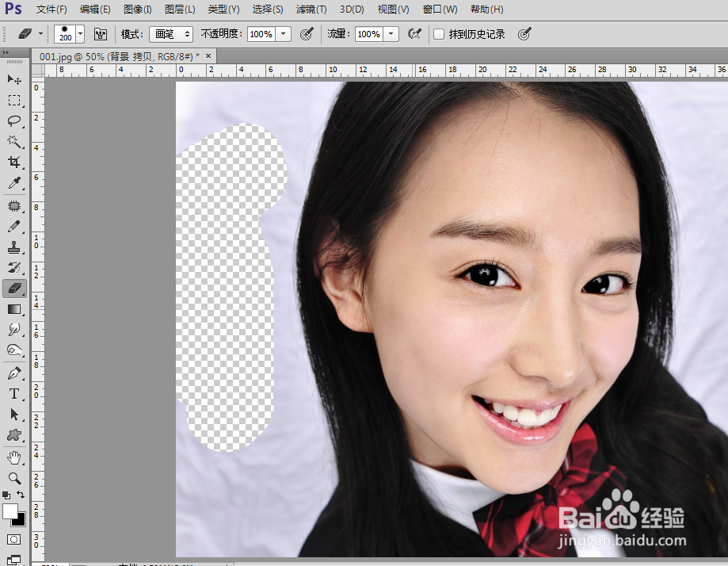Open the 图层(L) menu
The width and height of the screenshot is (728, 566).
point(180,10)
